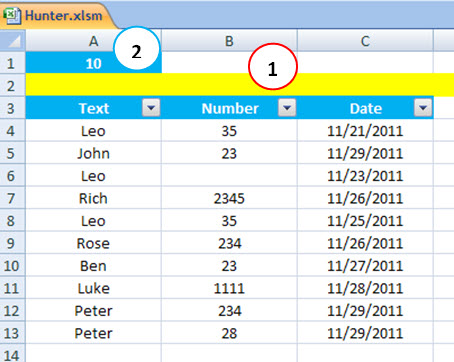Open the Number column filter dropdown
Viewport: 454px width, 362px height.
pos(287,108)
